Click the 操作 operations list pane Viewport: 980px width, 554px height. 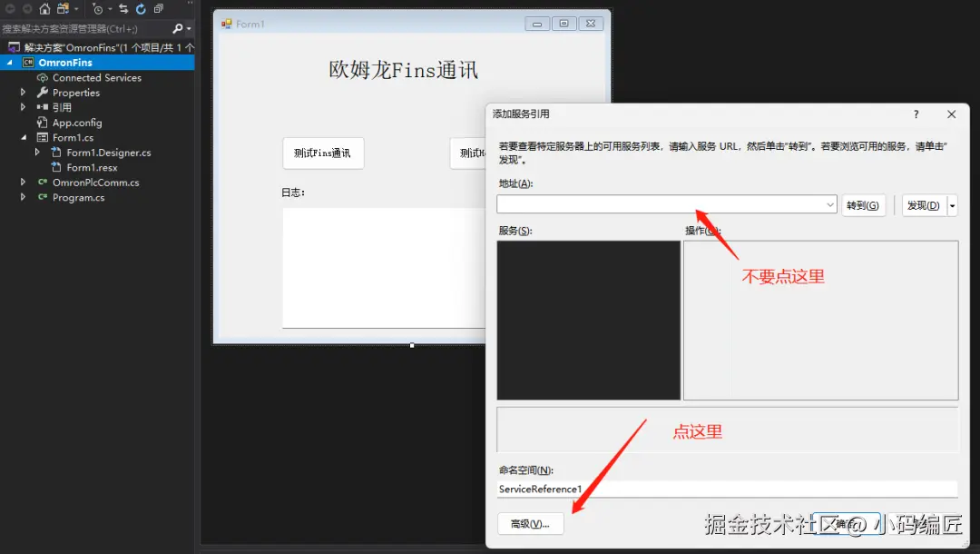tap(820, 321)
